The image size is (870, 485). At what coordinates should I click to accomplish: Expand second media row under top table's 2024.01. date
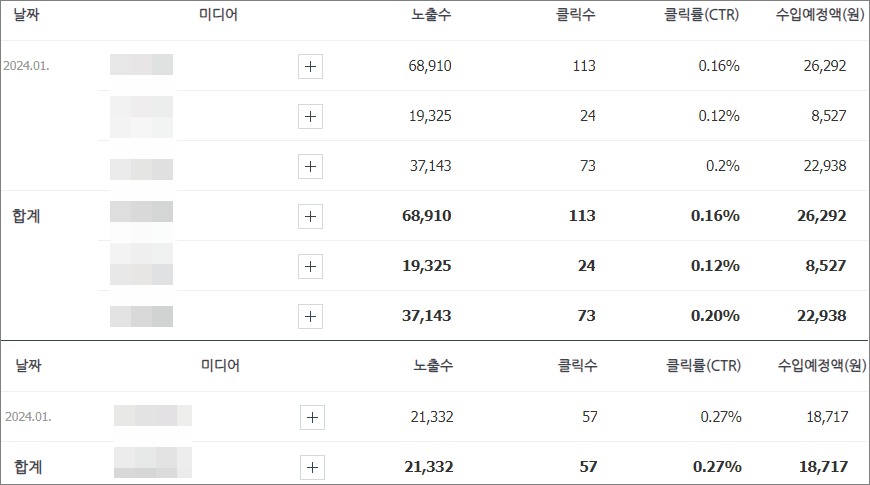coord(310,116)
